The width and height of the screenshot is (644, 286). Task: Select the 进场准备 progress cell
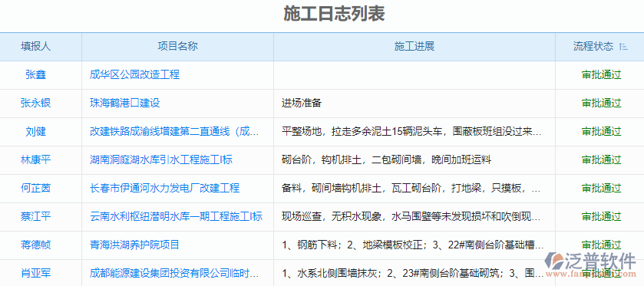coord(302,103)
